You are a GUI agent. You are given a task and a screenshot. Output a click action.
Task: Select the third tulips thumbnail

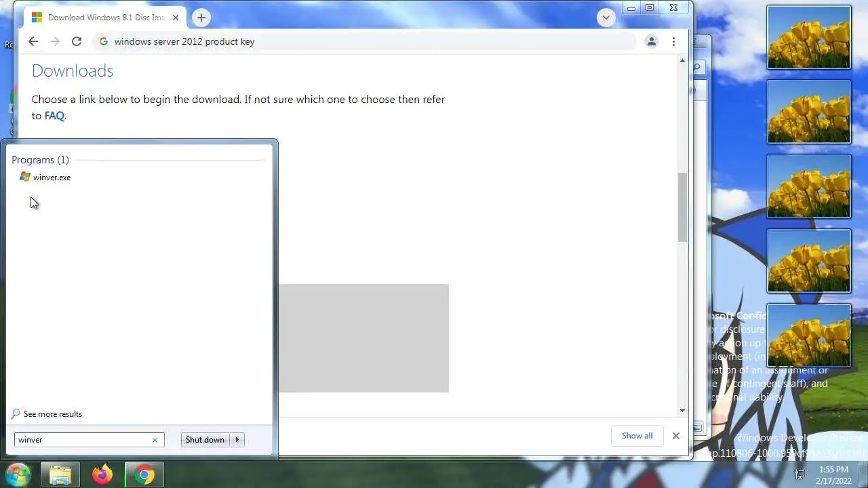tap(808, 186)
